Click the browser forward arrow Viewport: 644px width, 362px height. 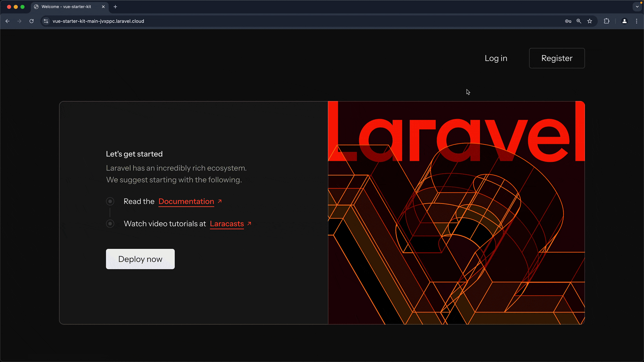[x=19, y=21]
